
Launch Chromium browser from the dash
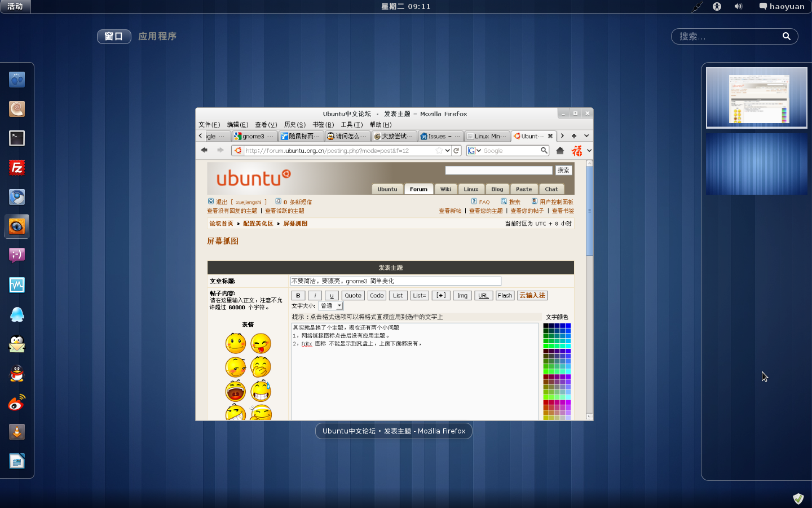pyautogui.click(x=17, y=197)
